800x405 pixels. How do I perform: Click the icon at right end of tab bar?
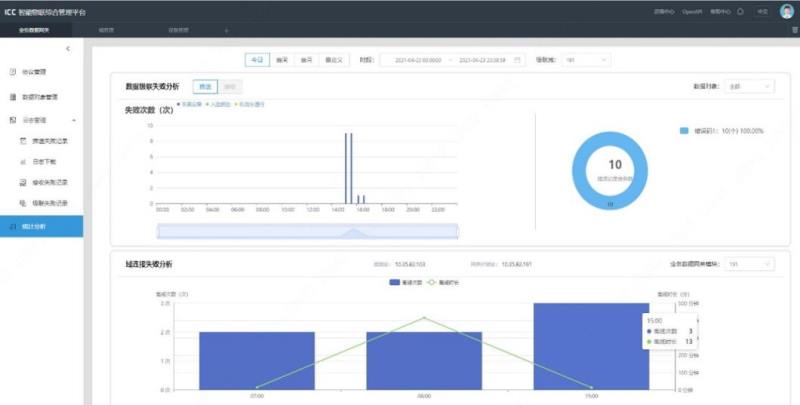point(795,30)
